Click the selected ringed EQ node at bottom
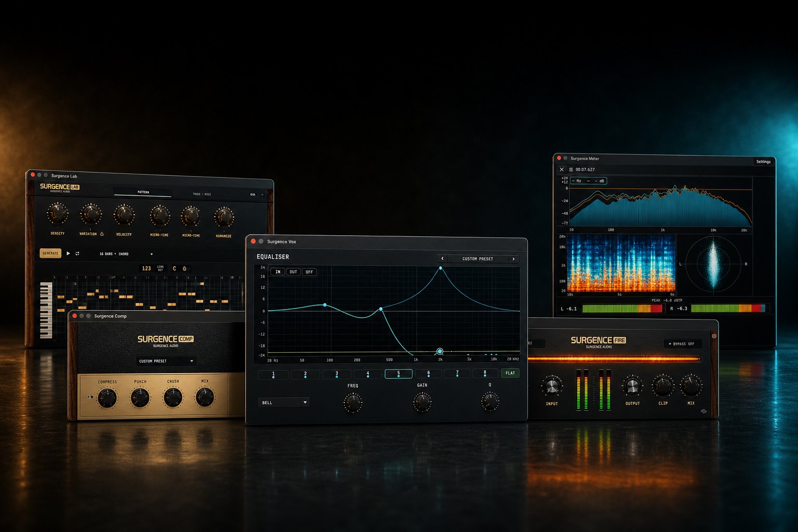This screenshot has height=532, width=798. click(x=440, y=352)
